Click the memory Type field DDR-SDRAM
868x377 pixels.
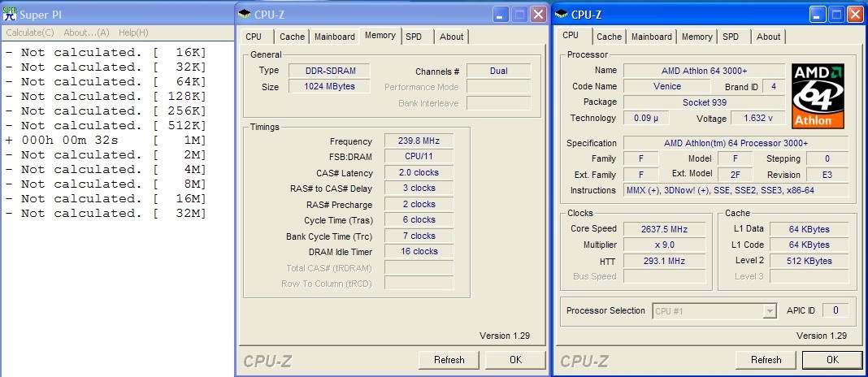(330, 71)
